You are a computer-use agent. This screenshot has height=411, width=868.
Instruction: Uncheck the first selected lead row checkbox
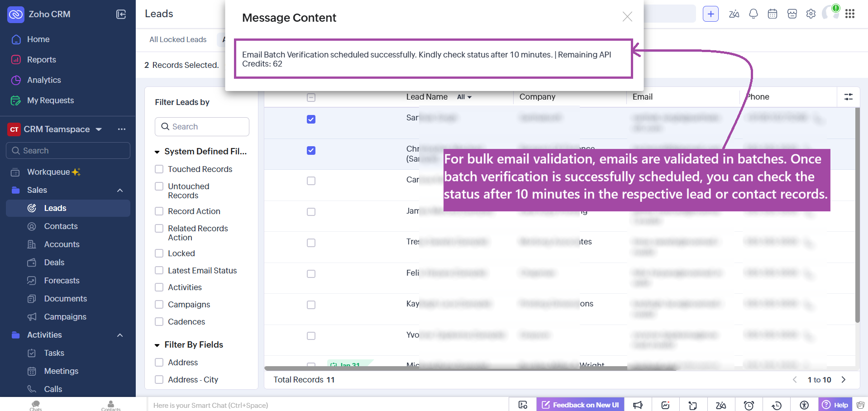click(311, 119)
